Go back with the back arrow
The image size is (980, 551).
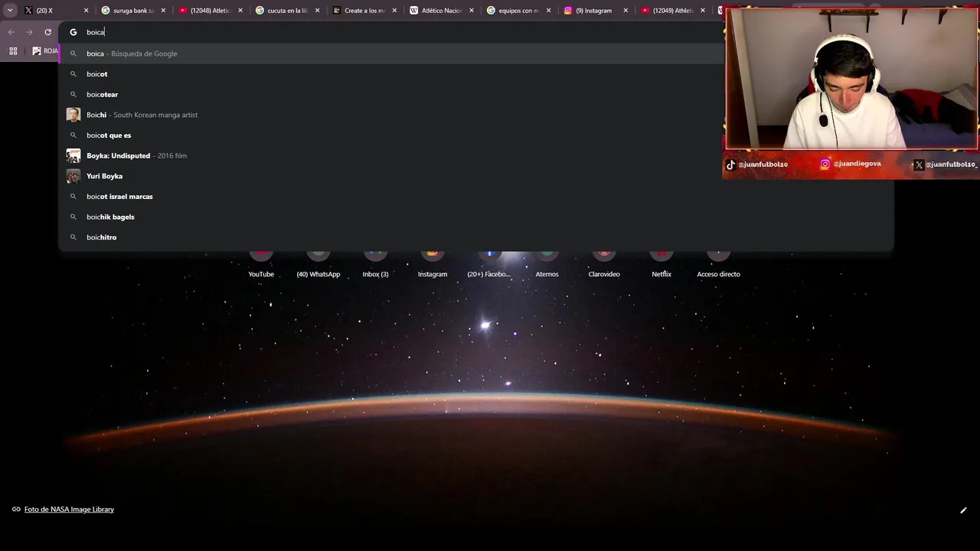11,32
